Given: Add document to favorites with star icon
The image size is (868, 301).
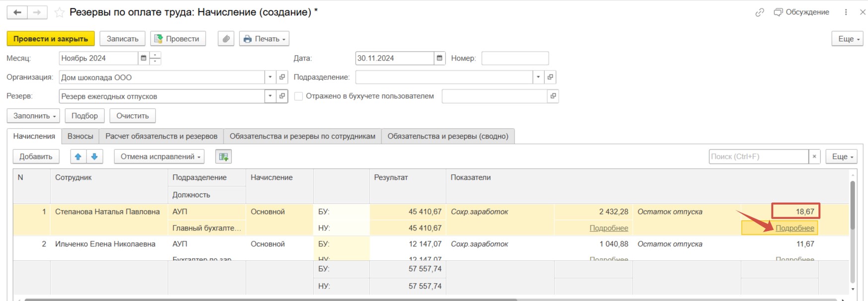Looking at the screenshot, I should pyautogui.click(x=59, y=12).
